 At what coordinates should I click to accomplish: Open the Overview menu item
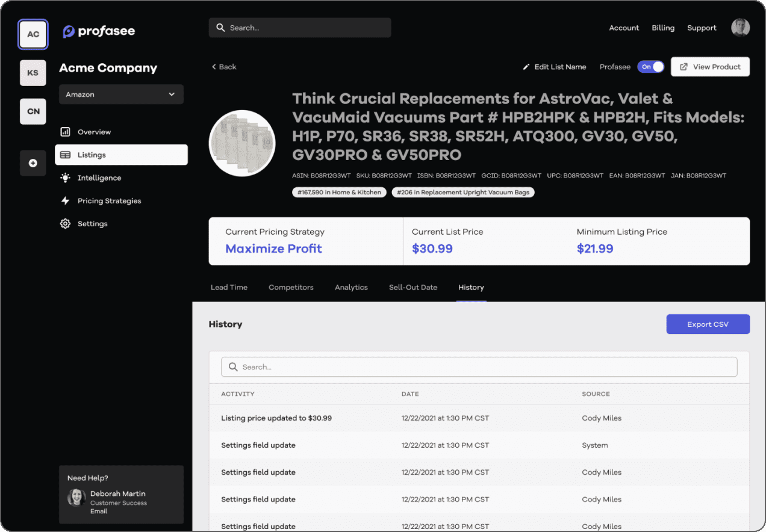(x=121, y=132)
